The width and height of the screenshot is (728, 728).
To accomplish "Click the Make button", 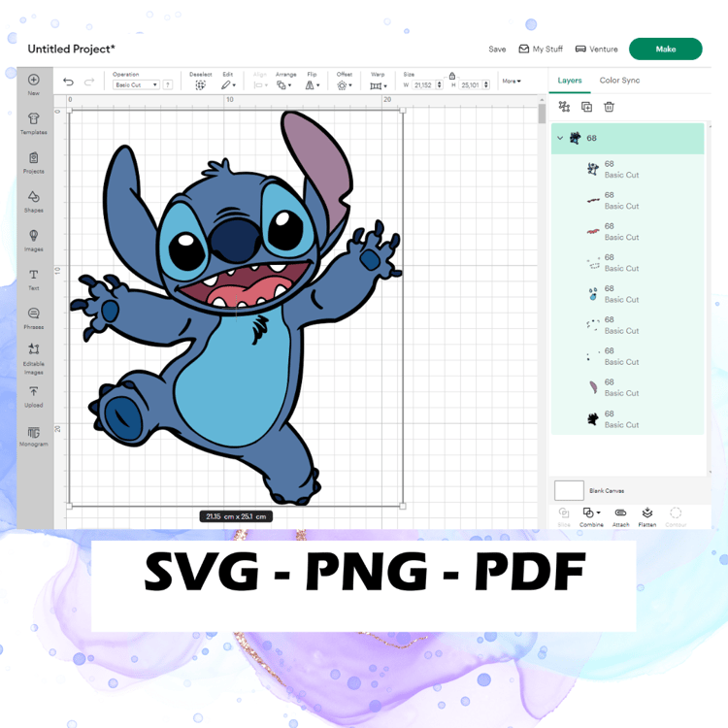I will point(665,49).
